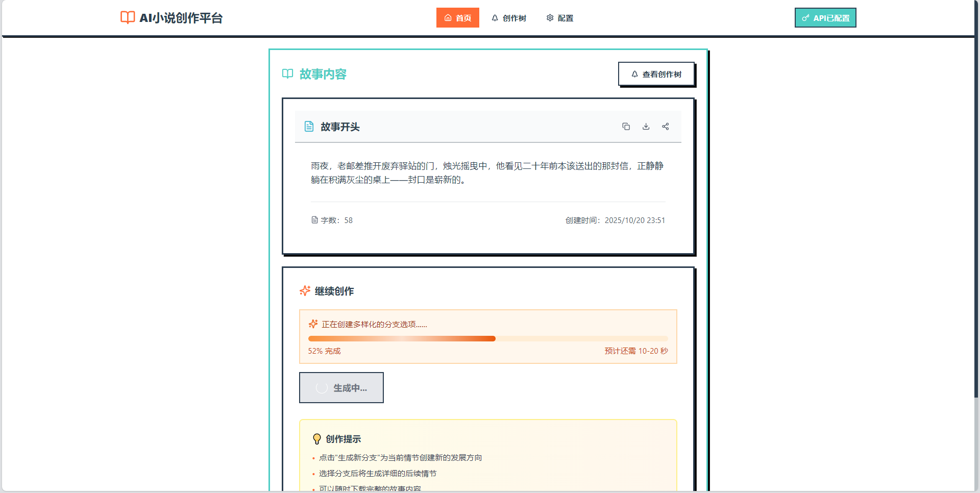Click the book logo of AI小说创作平台

click(127, 17)
